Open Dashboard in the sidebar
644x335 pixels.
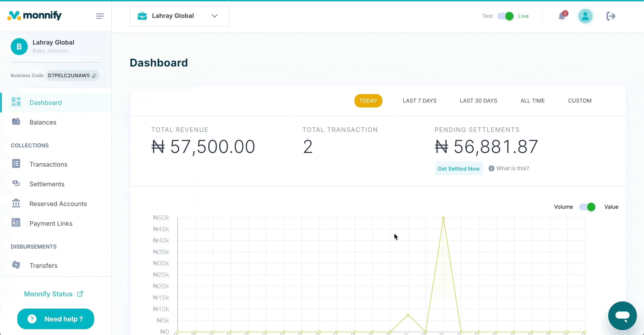(56, 103)
